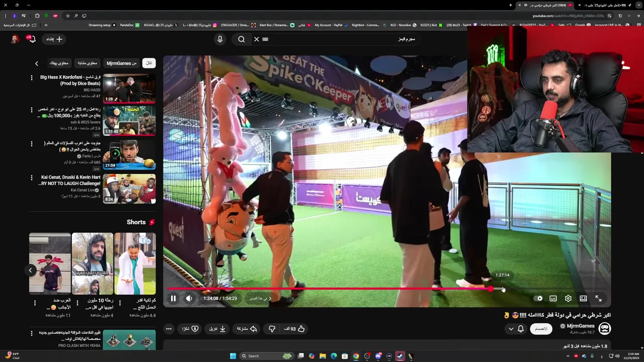Reload page with browser refresh icon
This screenshot has height=362, width=644.
click(620, 16)
